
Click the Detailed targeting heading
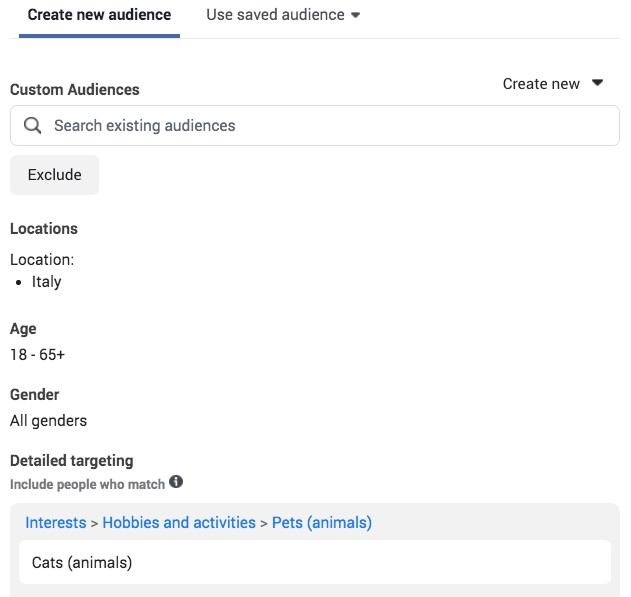72,461
